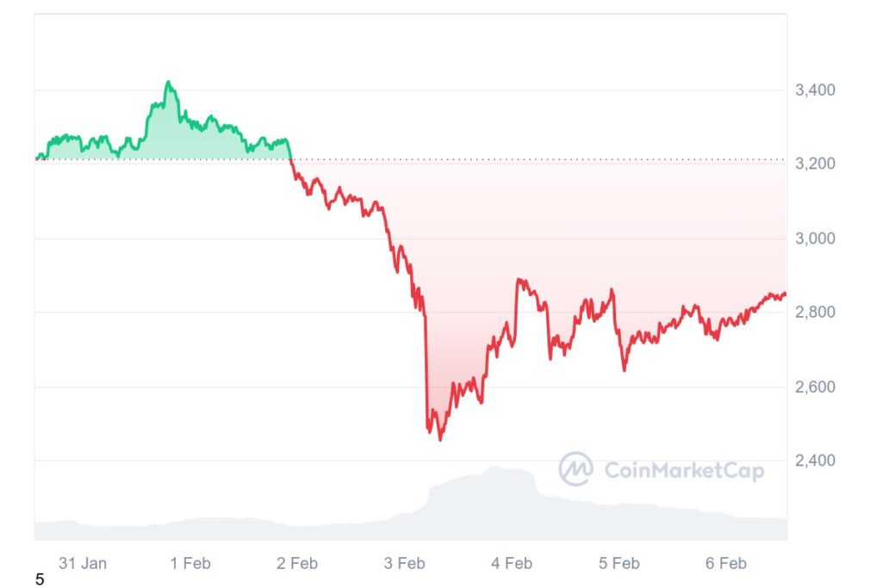
Task: Select the 1 Feb date label
Action: click(190, 564)
